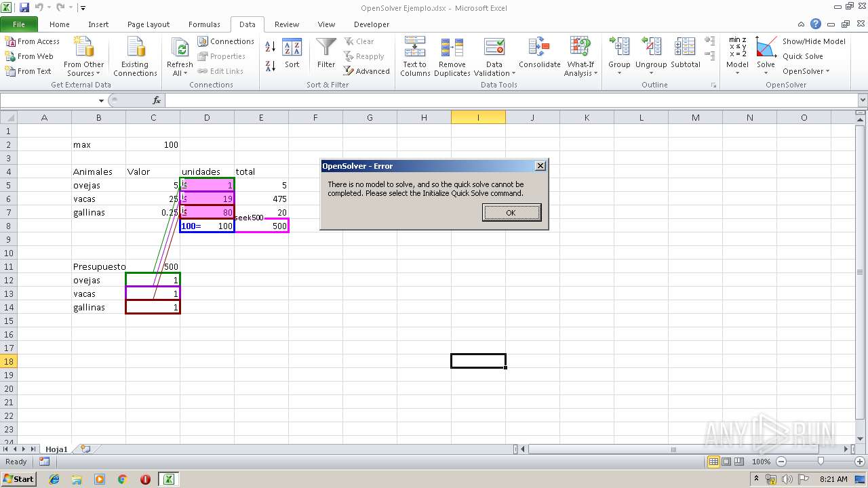Switch to Review ribbon tab
The image size is (868, 488).
[287, 24]
